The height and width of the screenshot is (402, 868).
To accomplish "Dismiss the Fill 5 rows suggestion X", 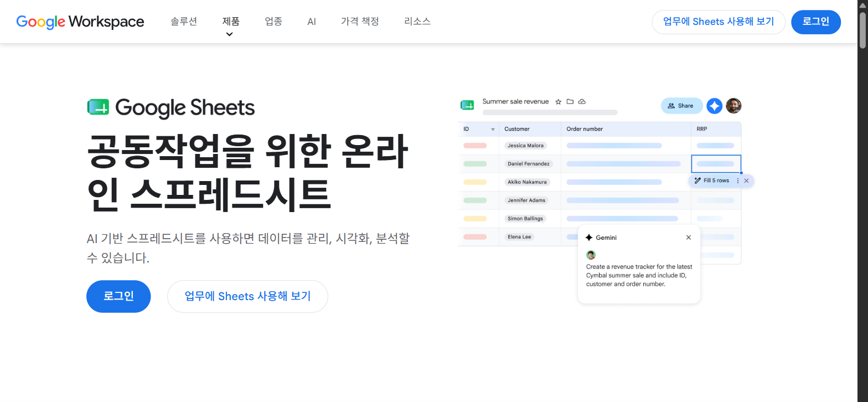I will 746,181.
